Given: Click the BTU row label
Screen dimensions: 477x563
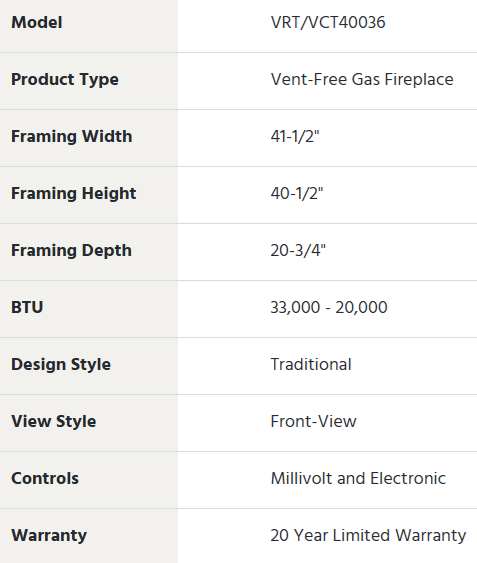Looking at the screenshot, I should coord(27,307).
